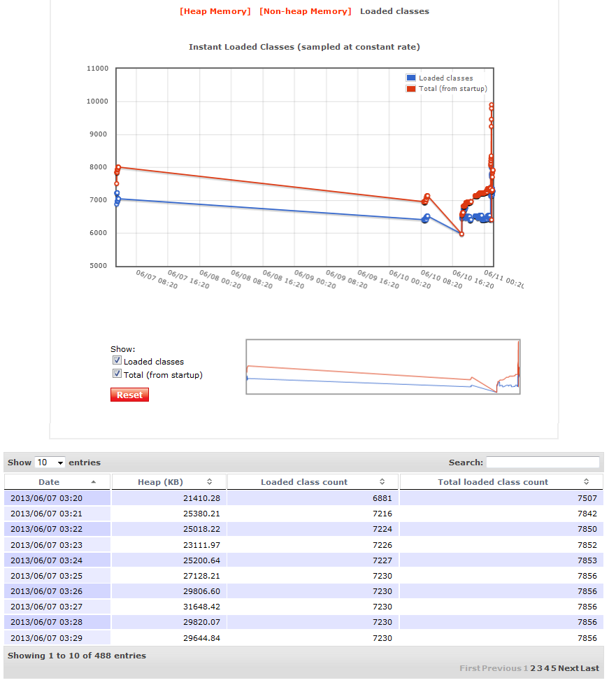Viewport: 616px width, 685px height.
Task: Click the Next pagination link
Action: [568, 668]
